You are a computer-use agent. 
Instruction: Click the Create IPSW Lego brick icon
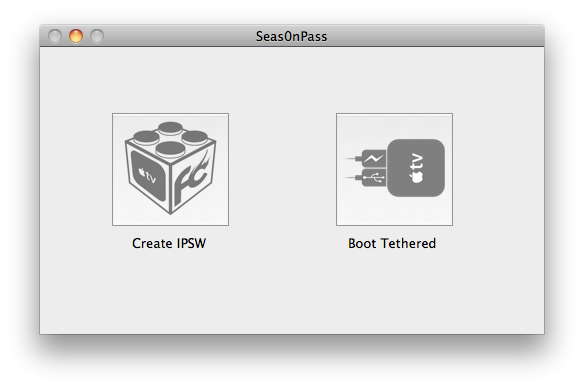point(171,170)
